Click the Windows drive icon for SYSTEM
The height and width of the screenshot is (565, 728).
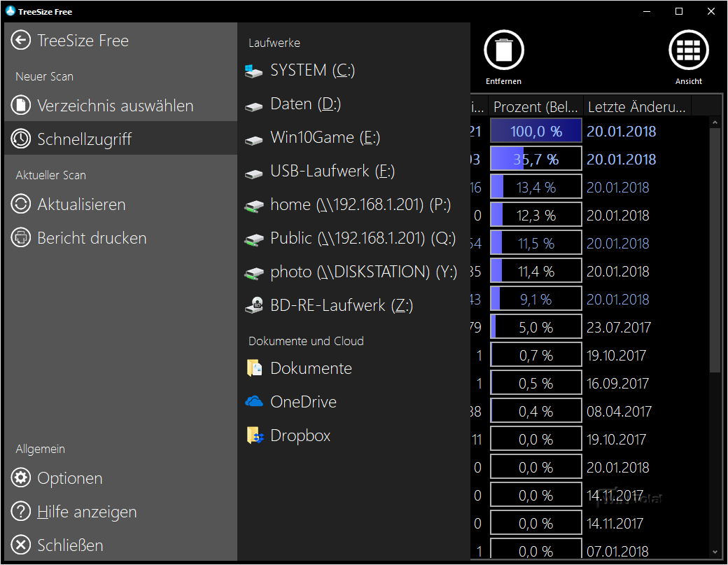point(254,71)
